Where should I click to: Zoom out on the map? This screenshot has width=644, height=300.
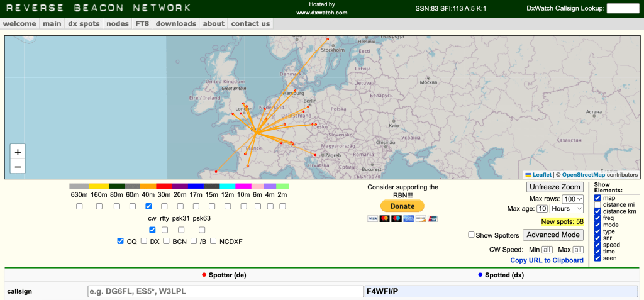(18, 167)
